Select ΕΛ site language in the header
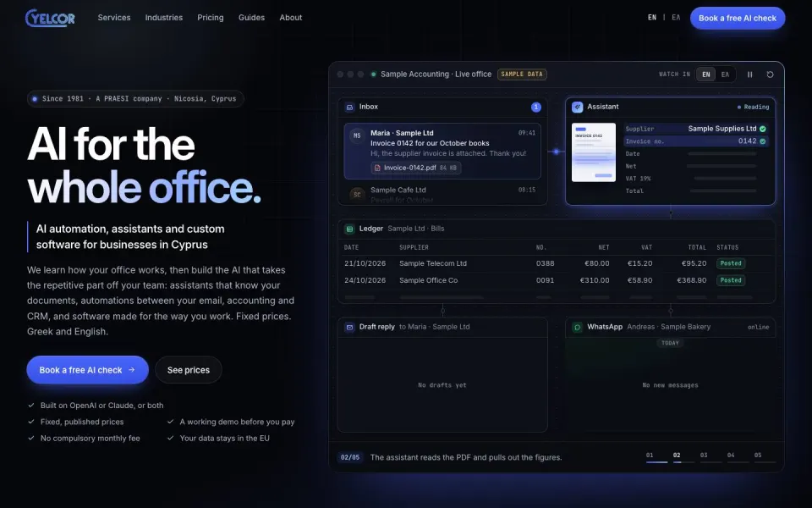The image size is (812, 508). point(676,18)
